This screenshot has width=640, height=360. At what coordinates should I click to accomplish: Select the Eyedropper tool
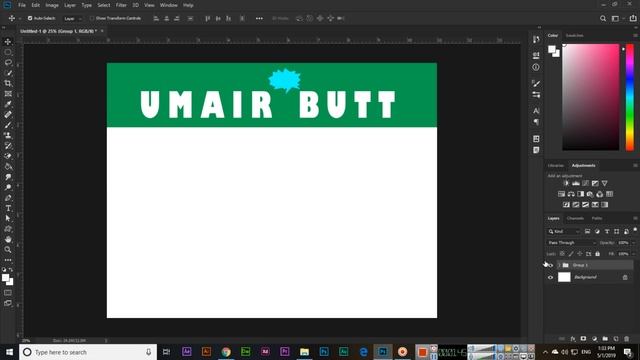(x=8, y=104)
